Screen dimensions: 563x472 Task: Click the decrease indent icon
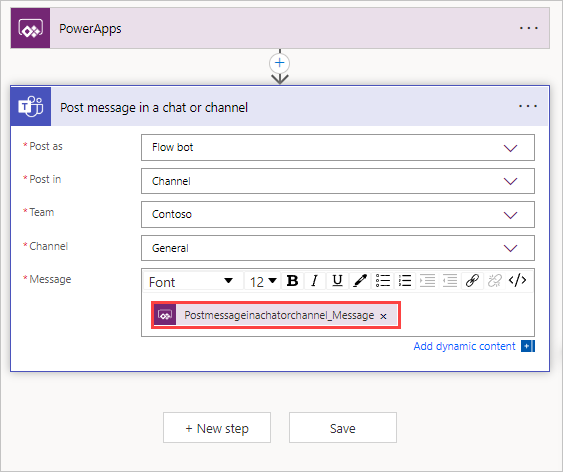coord(450,281)
